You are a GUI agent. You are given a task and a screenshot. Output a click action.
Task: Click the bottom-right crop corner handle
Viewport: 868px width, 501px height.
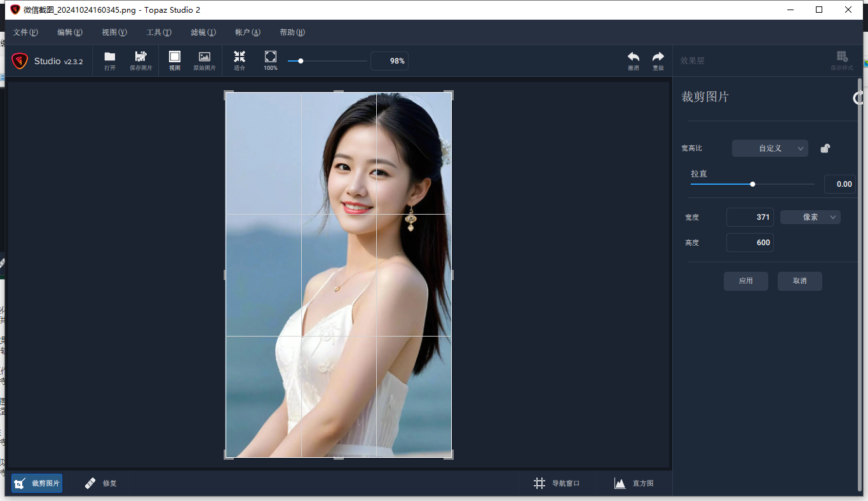[449, 454]
